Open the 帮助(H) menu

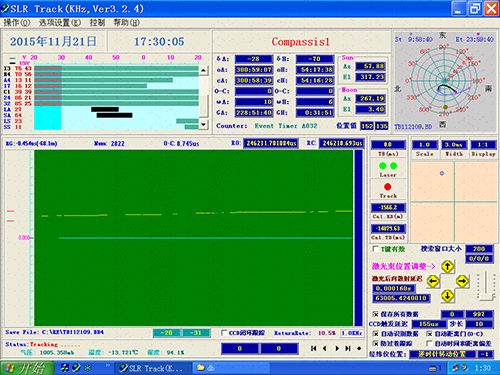point(127,23)
